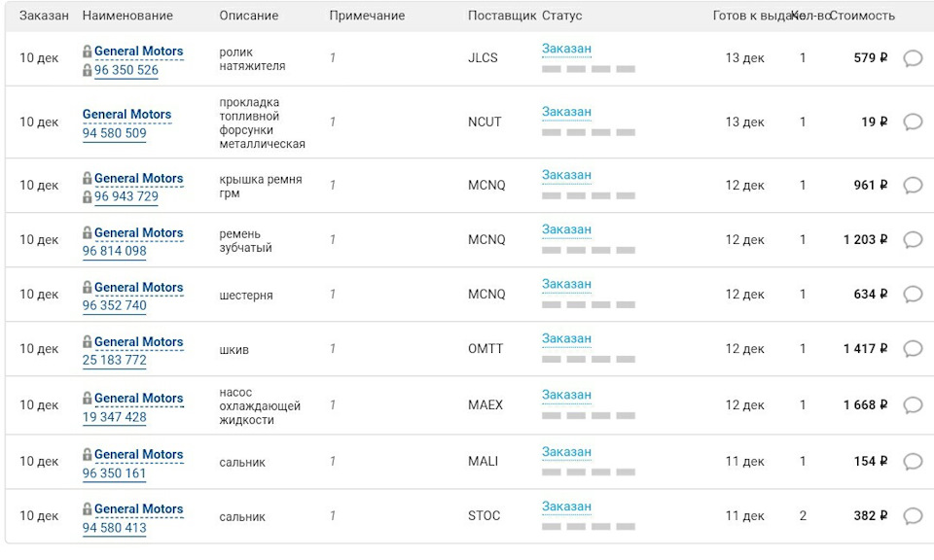The width and height of the screenshot is (934, 560).
Task: Open comment icon for 1 668 ₽ pump row
Action: pos(913,405)
